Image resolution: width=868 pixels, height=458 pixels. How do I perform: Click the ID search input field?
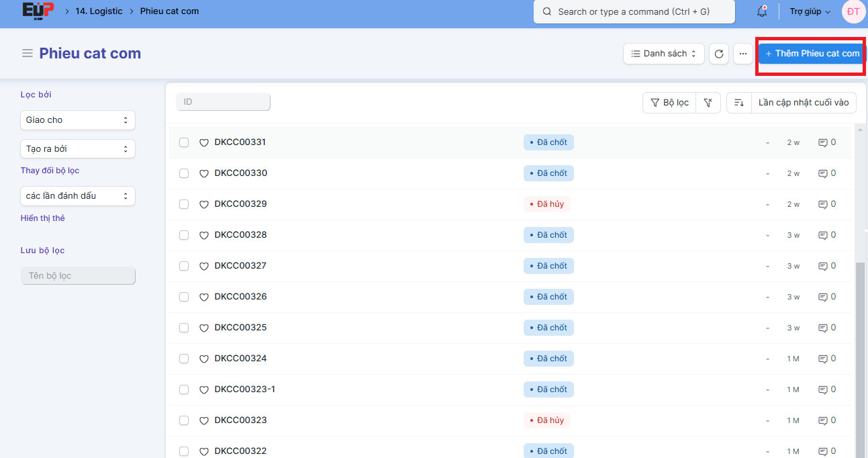click(x=223, y=102)
